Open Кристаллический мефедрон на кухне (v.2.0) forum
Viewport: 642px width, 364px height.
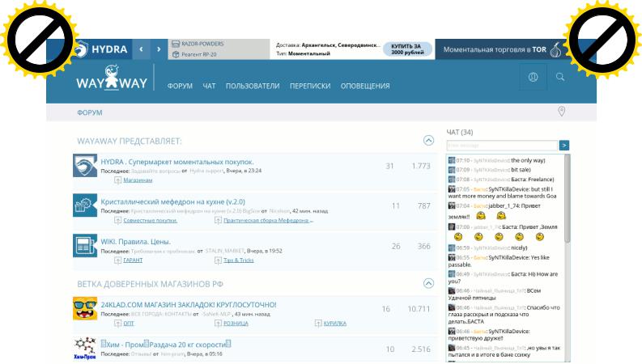tap(172, 201)
